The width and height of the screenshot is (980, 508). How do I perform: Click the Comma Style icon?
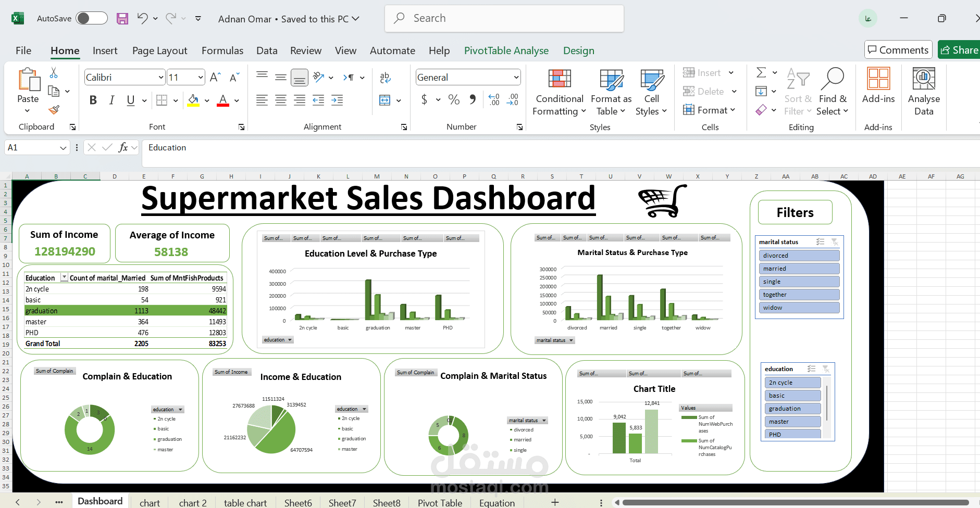pos(473,99)
